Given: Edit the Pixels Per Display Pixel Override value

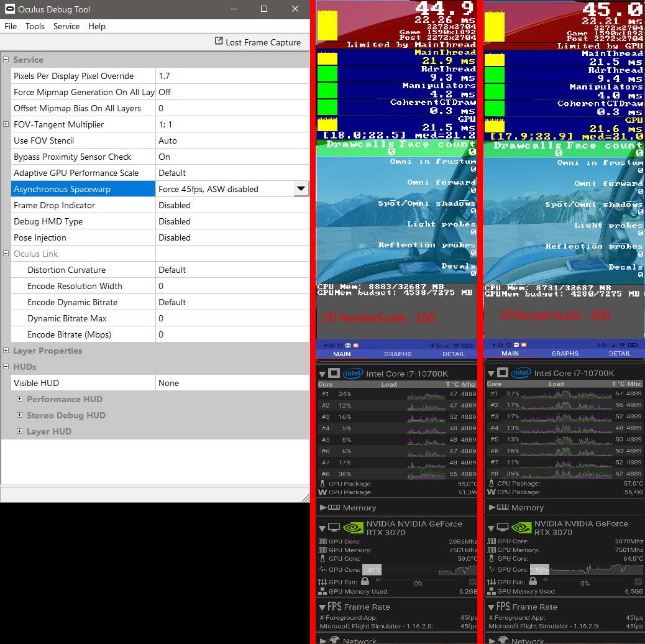Looking at the screenshot, I should (x=232, y=76).
